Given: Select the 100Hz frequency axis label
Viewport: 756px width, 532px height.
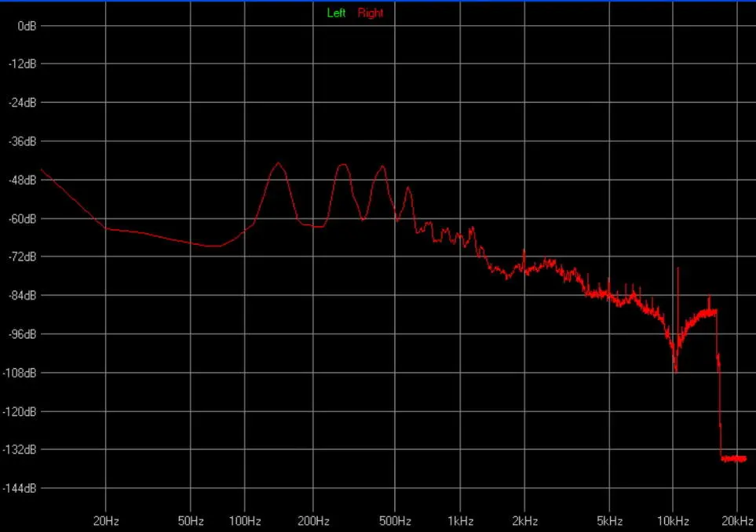Looking at the screenshot, I should [244, 521].
